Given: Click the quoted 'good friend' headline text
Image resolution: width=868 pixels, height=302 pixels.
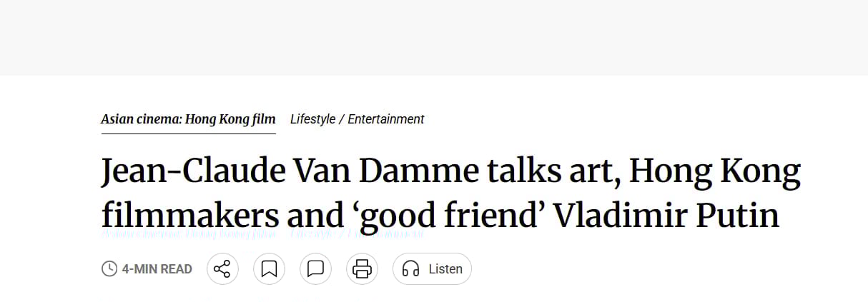Looking at the screenshot, I should coord(438,215).
